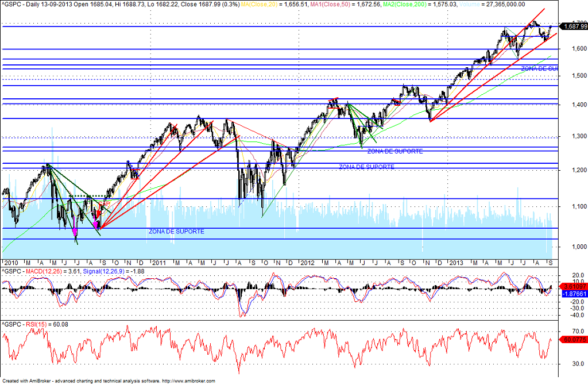The height and width of the screenshot is (384, 588).
Task: Click the 1,200 price axis label
Action: point(579,170)
